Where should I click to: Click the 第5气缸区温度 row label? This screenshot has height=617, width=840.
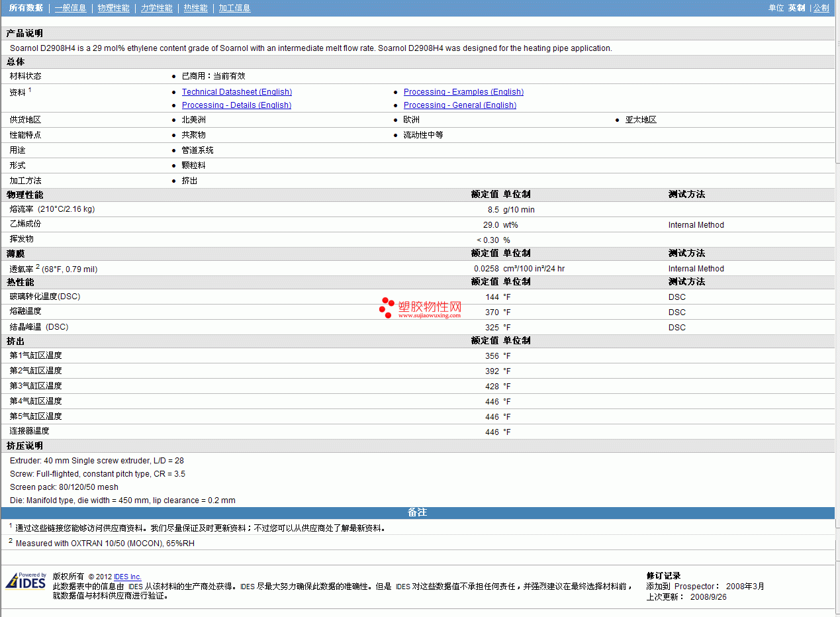coord(36,416)
